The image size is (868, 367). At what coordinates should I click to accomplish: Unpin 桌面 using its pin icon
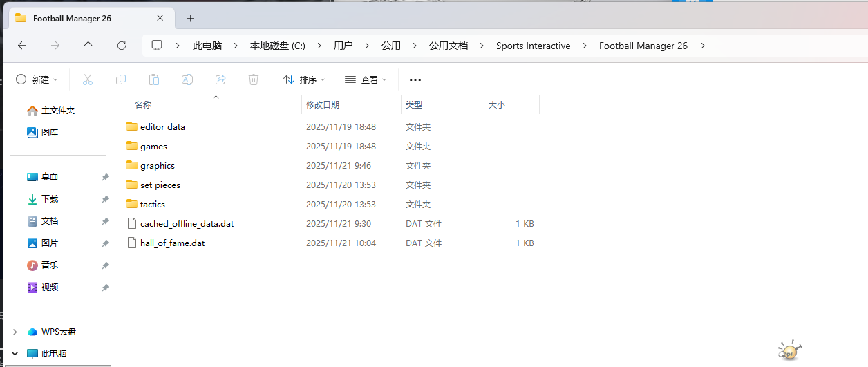coord(105,177)
